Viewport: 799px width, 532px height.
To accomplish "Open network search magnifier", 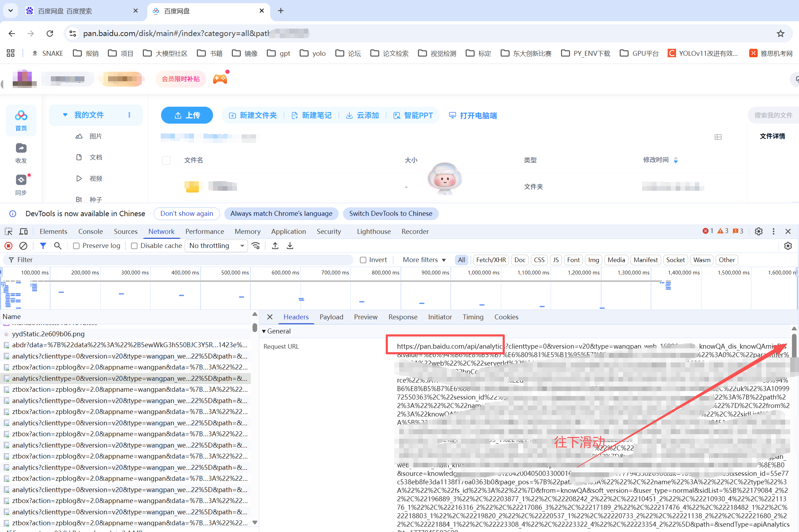I will [58, 246].
